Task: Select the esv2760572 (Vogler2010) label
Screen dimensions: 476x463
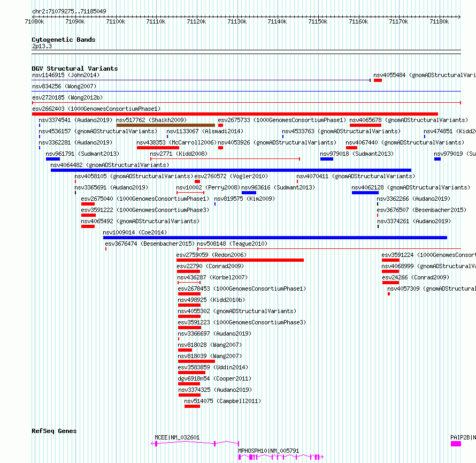Action: tap(232, 176)
